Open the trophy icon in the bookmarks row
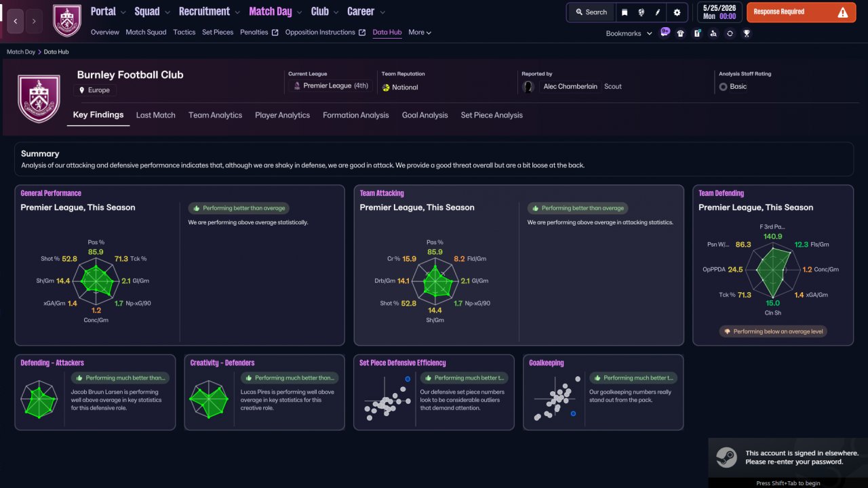 click(x=747, y=33)
